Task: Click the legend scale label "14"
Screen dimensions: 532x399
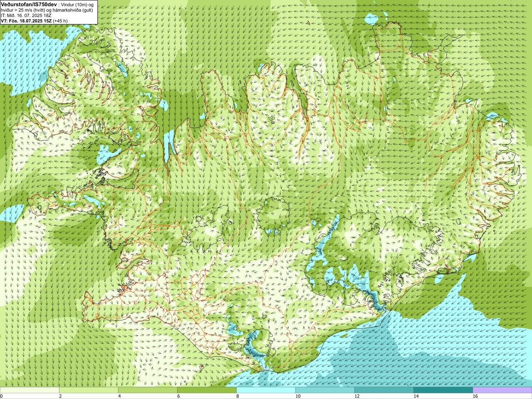Action: pos(416,396)
